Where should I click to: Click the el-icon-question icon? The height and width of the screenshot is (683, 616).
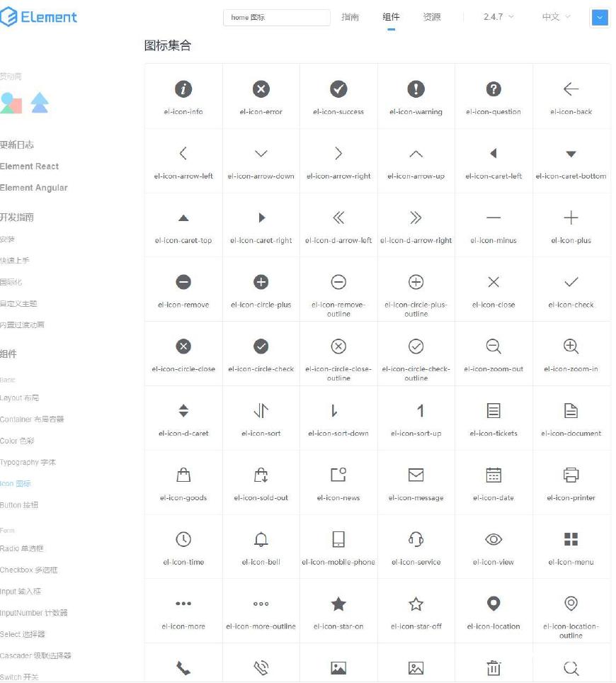pos(494,89)
